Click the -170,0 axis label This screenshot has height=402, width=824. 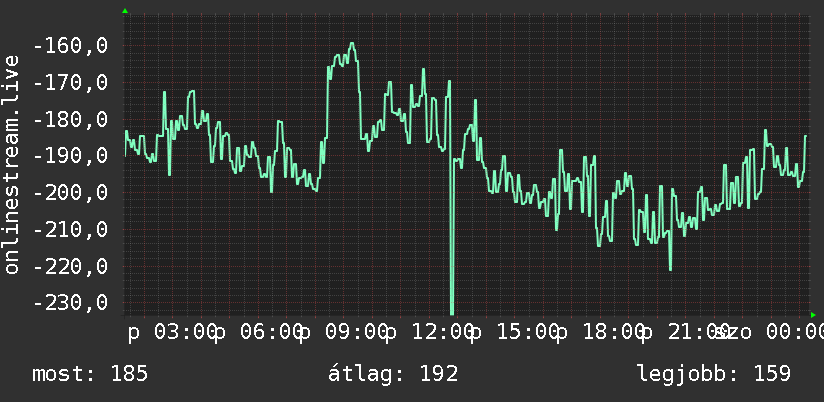(x=70, y=83)
